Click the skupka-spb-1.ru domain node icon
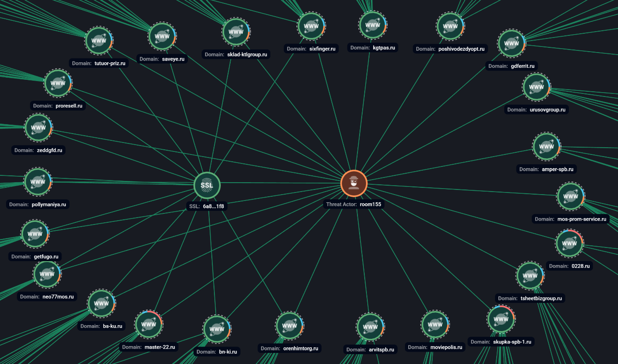 click(x=501, y=319)
